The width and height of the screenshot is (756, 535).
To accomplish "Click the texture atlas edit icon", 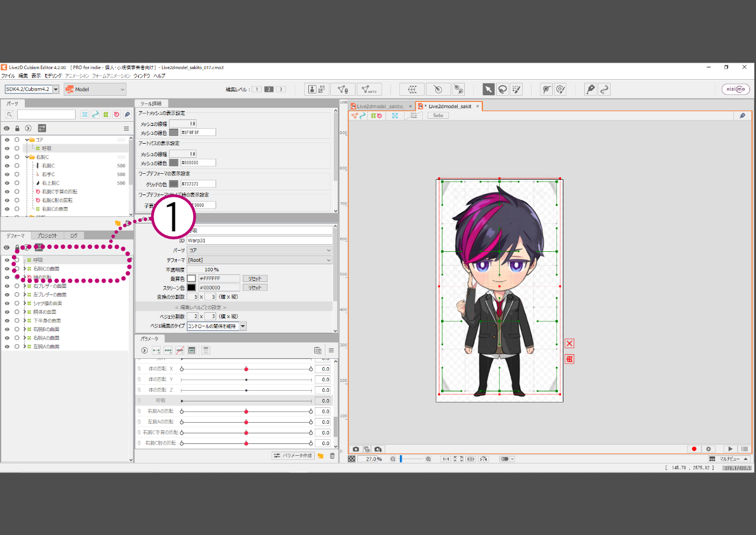I will (317, 89).
